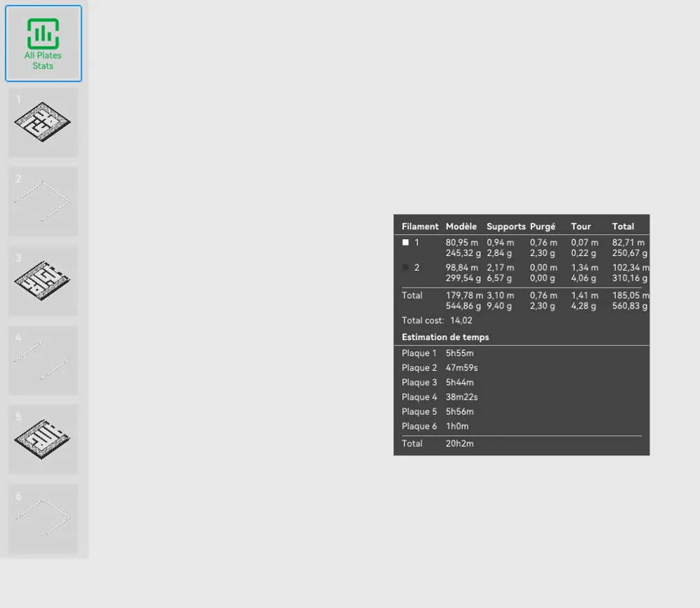Select plate 1 thumbnail
The image size is (700, 608).
[x=43, y=122]
